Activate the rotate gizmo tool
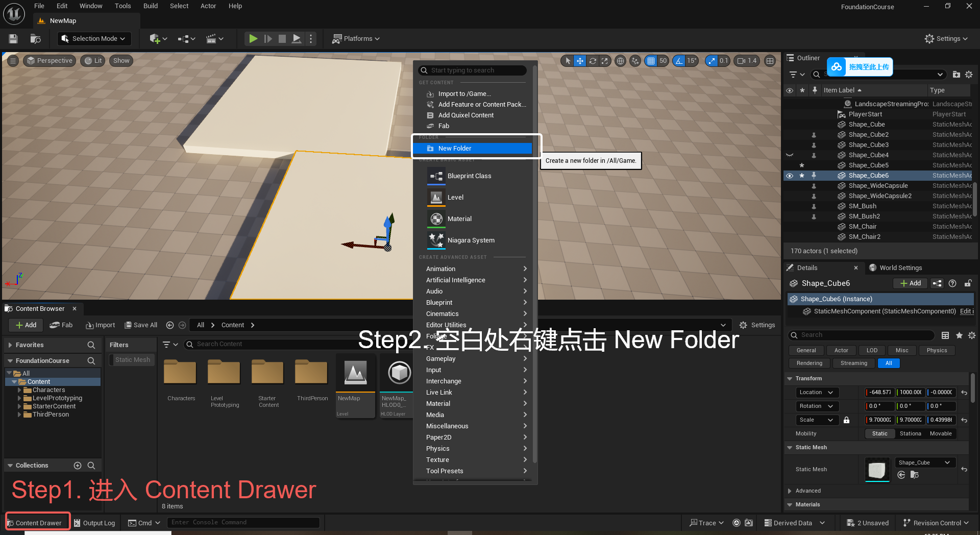This screenshot has width=980, height=535. 593,61
